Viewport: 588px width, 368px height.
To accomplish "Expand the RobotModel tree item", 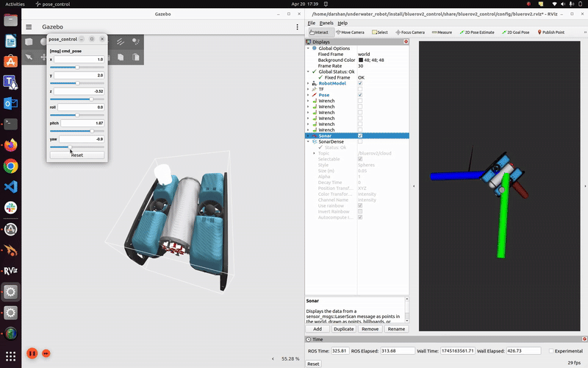I will (x=308, y=84).
